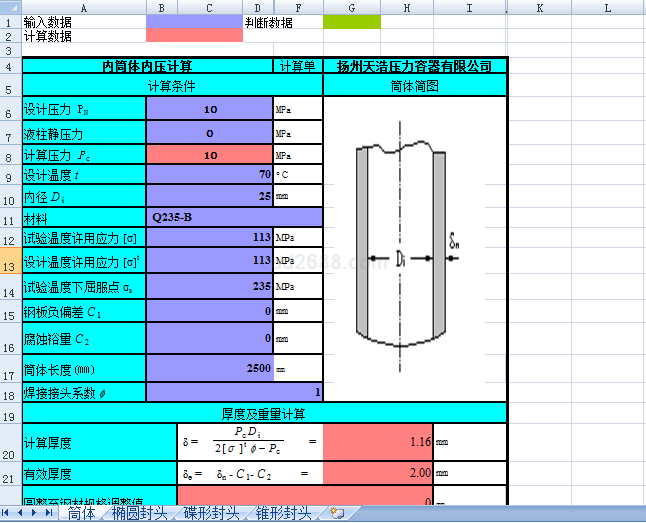646x523 pixels.
Task: Select the purple input-data color cell
Action: pos(194,21)
